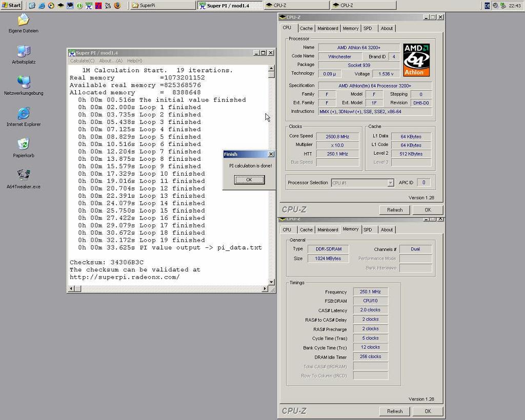Activate the first CPU-Z taskbar button

coord(297,5)
